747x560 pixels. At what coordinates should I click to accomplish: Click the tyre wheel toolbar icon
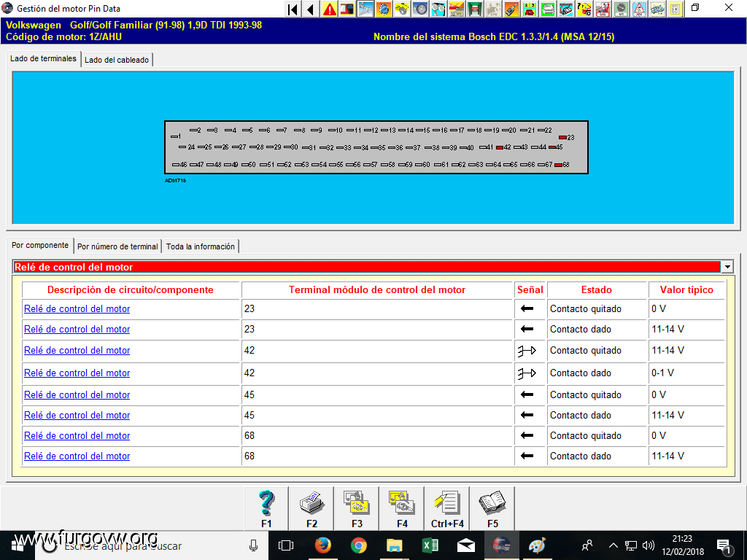point(420,9)
